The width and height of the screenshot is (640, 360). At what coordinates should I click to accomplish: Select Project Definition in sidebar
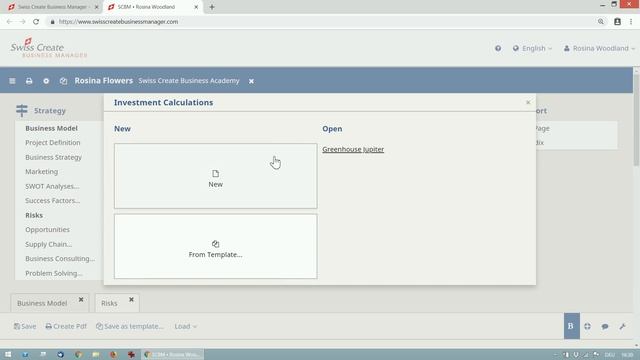click(x=53, y=142)
